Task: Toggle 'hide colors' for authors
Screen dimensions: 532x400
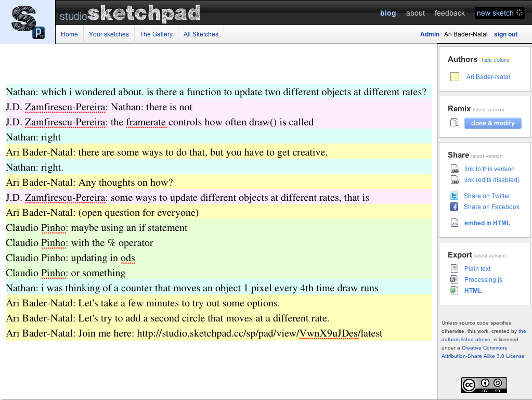Action: (x=495, y=60)
